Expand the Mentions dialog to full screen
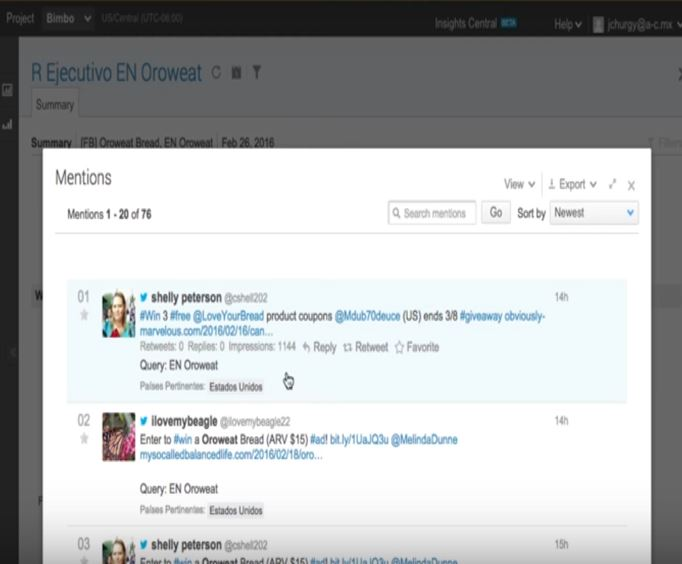682x564 pixels. [613, 184]
